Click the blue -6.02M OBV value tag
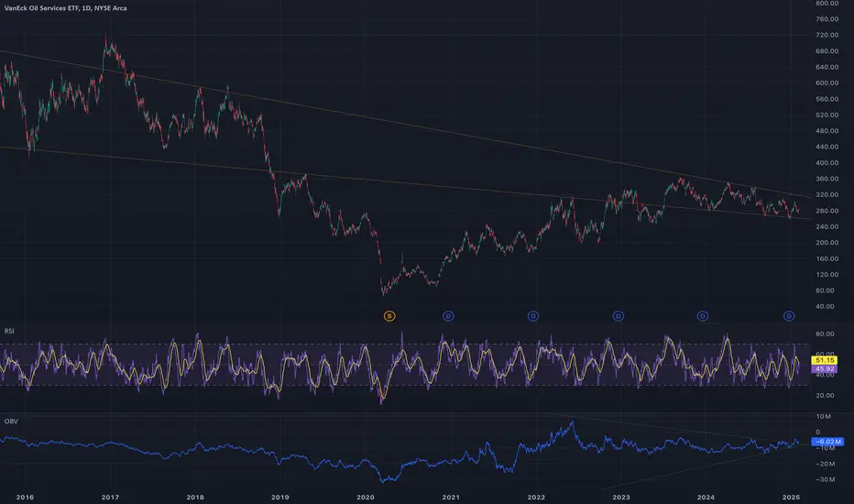 click(827, 442)
